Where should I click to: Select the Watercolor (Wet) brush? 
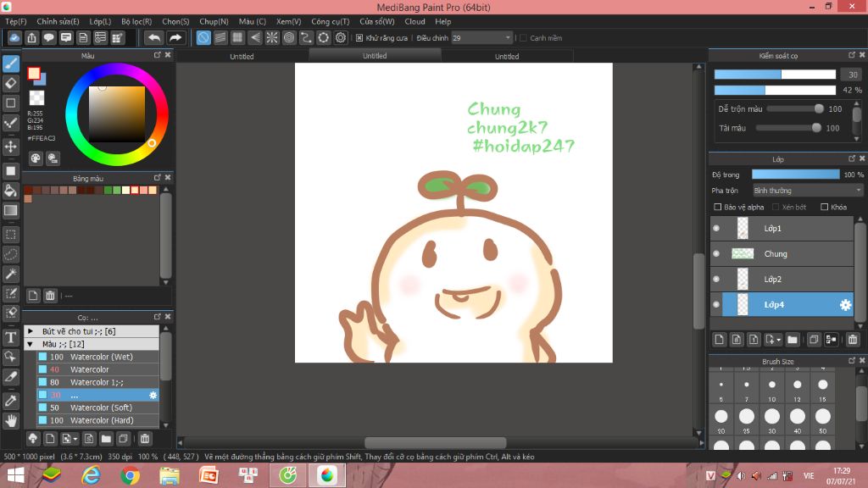coord(97,357)
